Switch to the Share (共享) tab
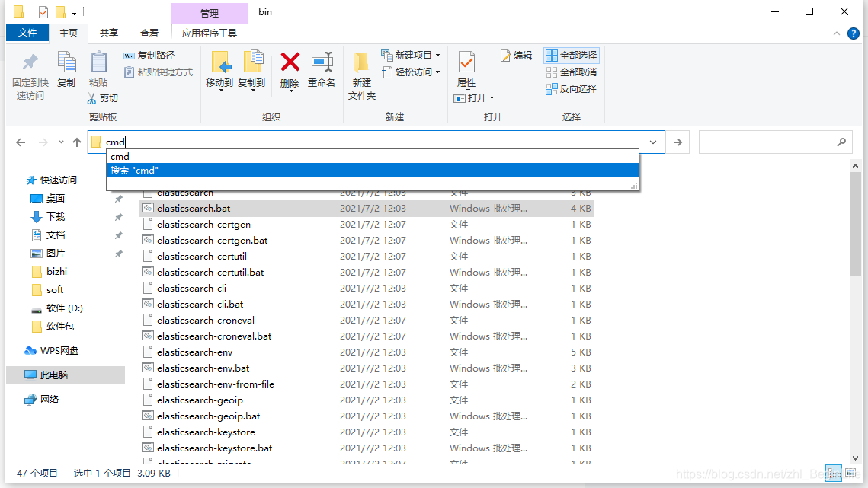The image size is (868, 488). click(x=108, y=33)
